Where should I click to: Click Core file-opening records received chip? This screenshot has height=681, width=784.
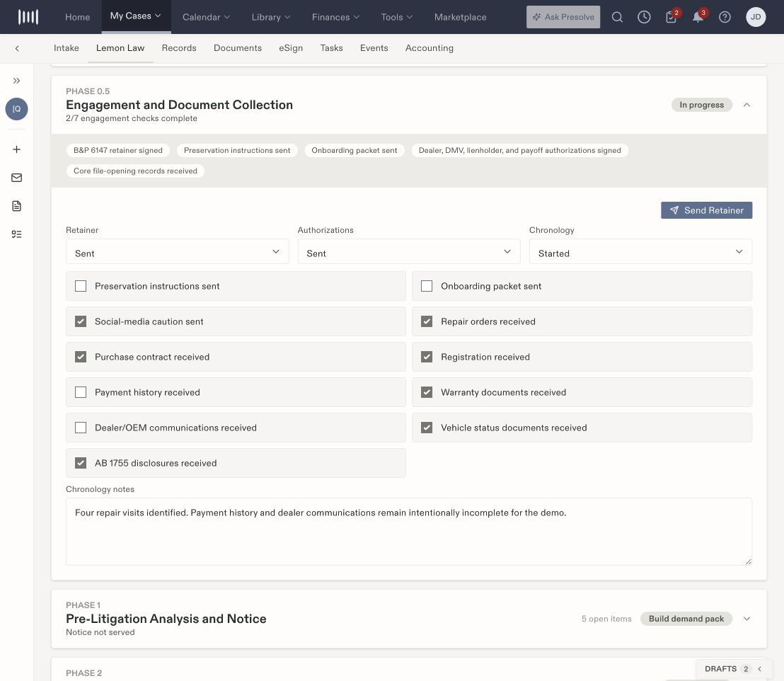135,171
